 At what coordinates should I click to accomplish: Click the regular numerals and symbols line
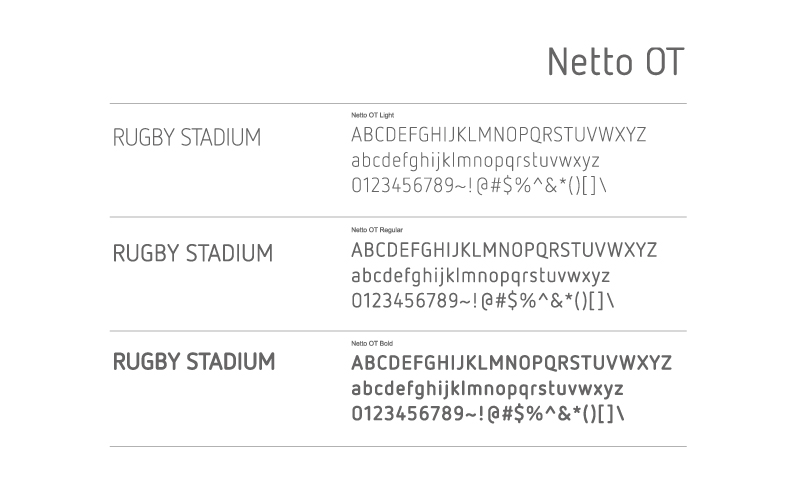482,301
